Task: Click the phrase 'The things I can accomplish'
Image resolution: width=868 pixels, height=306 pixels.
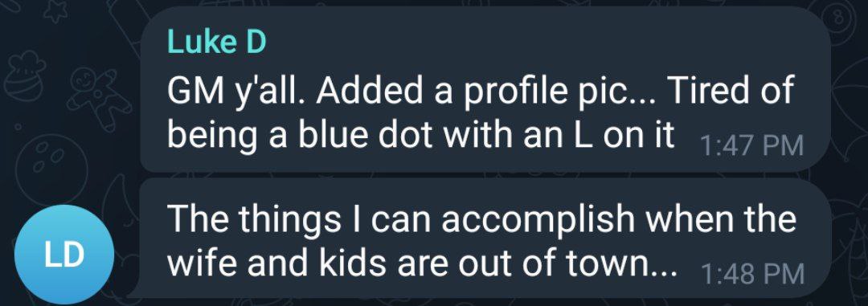Action: tap(400, 220)
